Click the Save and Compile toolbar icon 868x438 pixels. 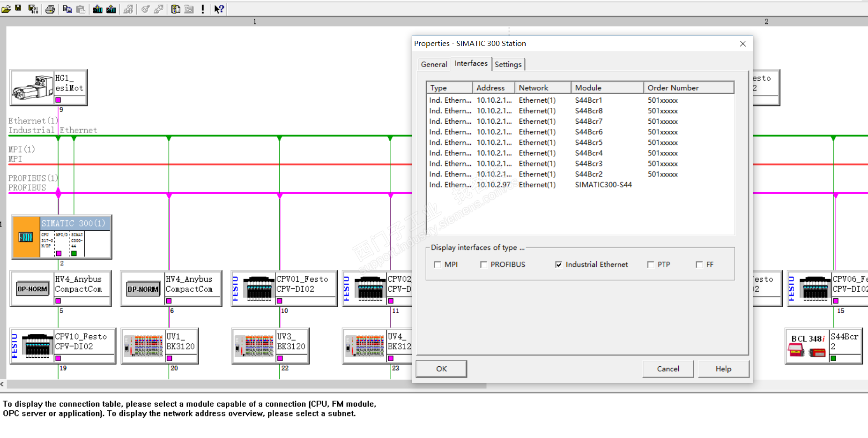click(33, 9)
